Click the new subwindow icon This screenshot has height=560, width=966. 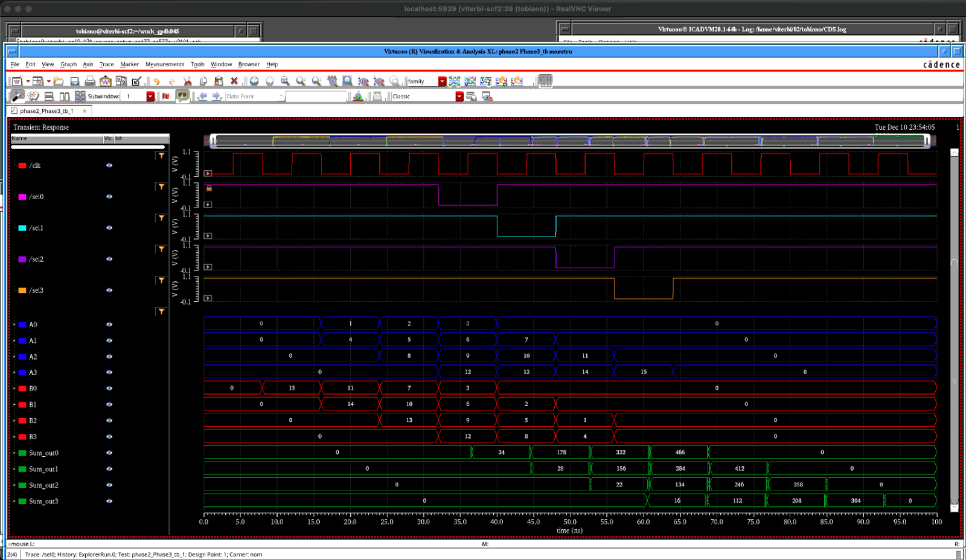(x=37, y=81)
